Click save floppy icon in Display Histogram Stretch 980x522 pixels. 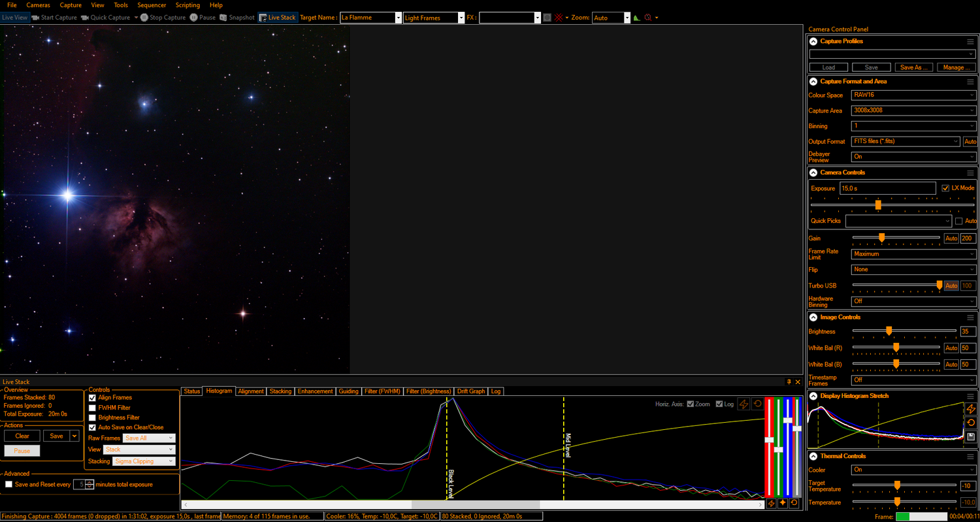pos(971,436)
